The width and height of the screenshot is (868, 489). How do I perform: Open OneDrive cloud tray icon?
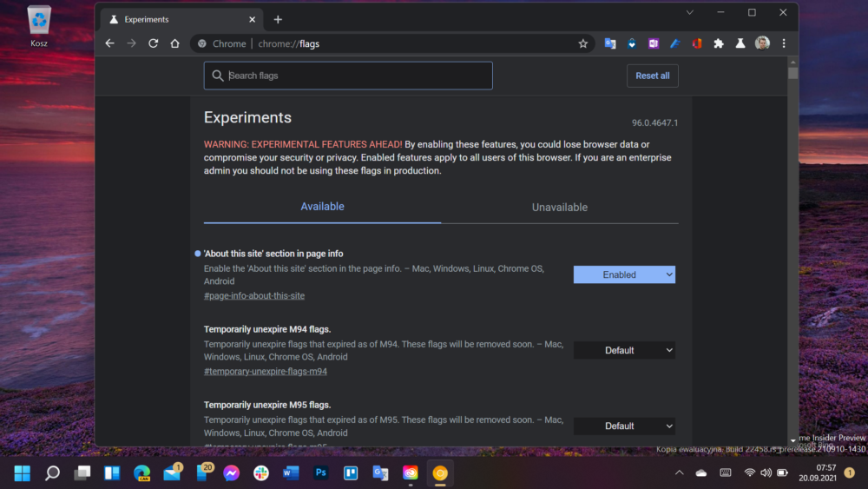point(701,473)
